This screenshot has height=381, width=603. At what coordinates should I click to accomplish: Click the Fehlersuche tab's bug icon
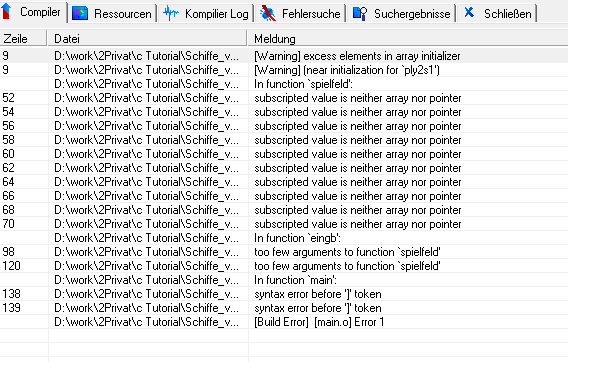click(x=268, y=13)
